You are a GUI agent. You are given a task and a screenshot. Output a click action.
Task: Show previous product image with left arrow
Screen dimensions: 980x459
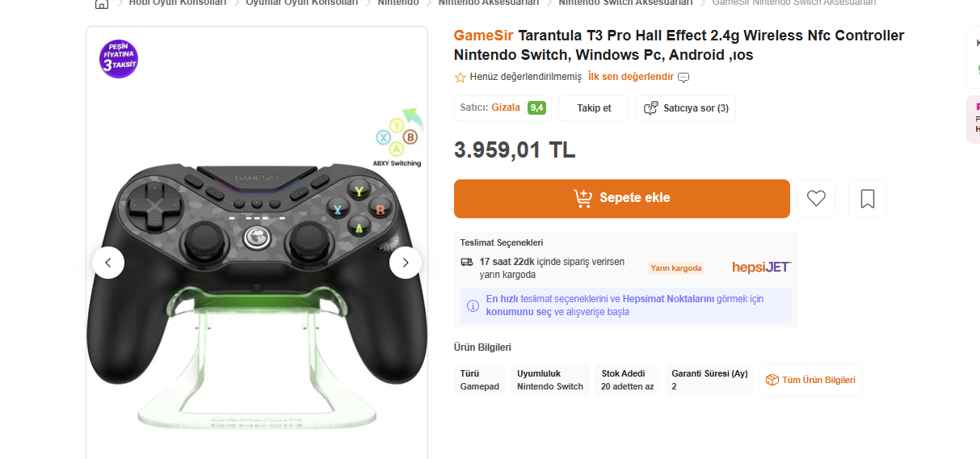(108, 263)
